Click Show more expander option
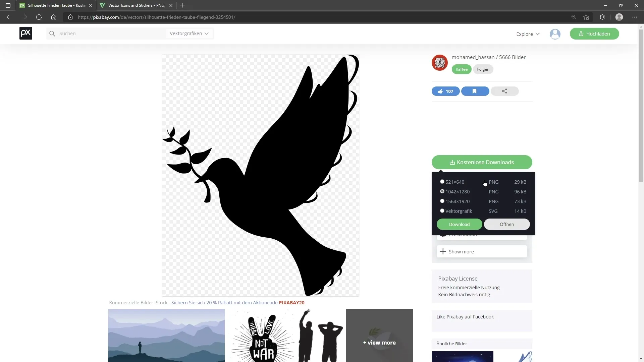The height and width of the screenshot is (362, 644). tap(462, 251)
